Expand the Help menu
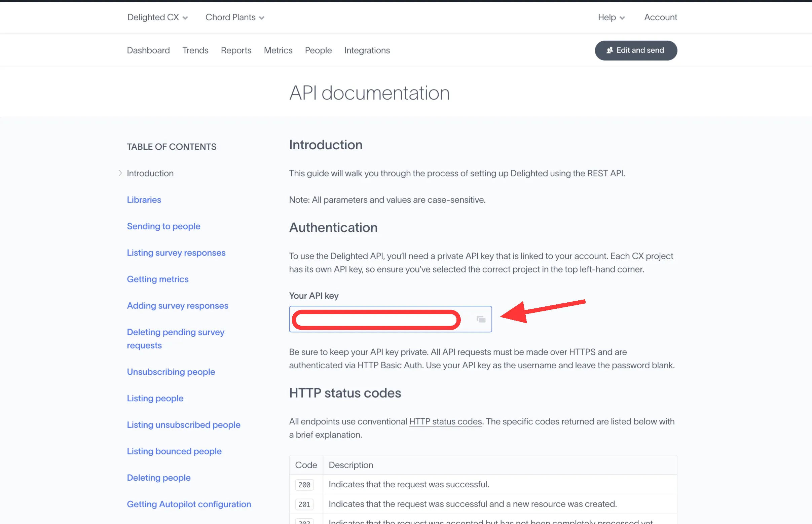The width and height of the screenshot is (812, 524). click(x=611, y=17)
